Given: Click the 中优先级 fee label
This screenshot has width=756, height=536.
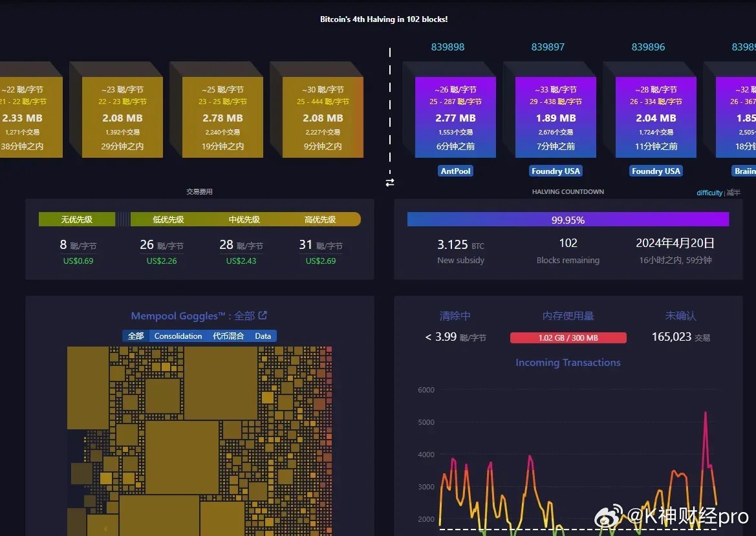Looking at the screenshot, I should (x=244, y=219).
